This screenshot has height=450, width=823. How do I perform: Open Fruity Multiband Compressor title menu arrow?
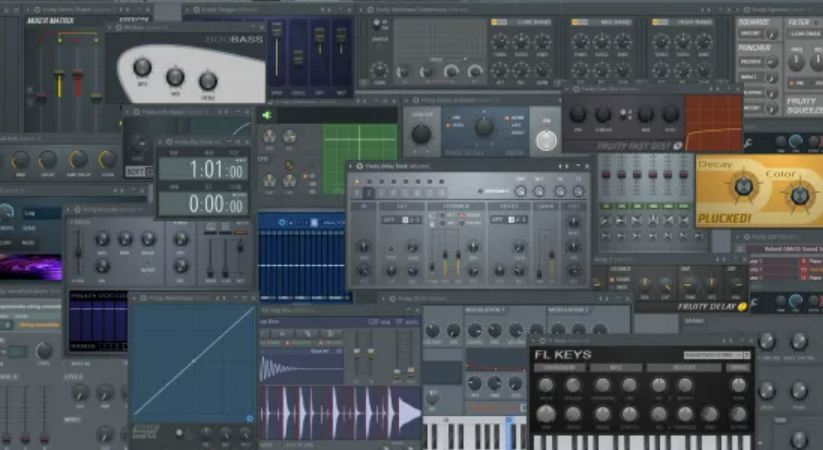[363, 9]
